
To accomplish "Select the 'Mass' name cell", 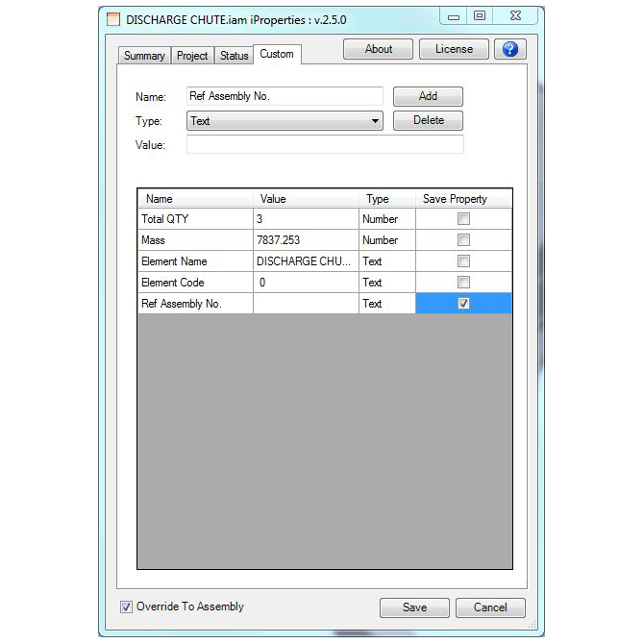I will (x=195, y=240).
